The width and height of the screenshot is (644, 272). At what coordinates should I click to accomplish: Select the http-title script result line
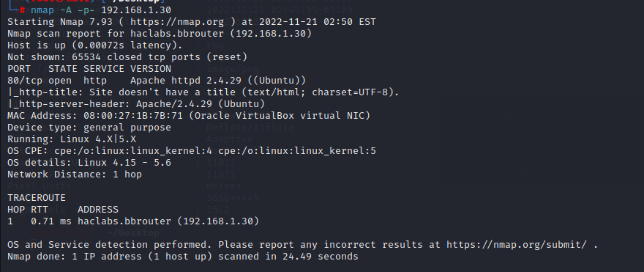[x=203, y=92]
